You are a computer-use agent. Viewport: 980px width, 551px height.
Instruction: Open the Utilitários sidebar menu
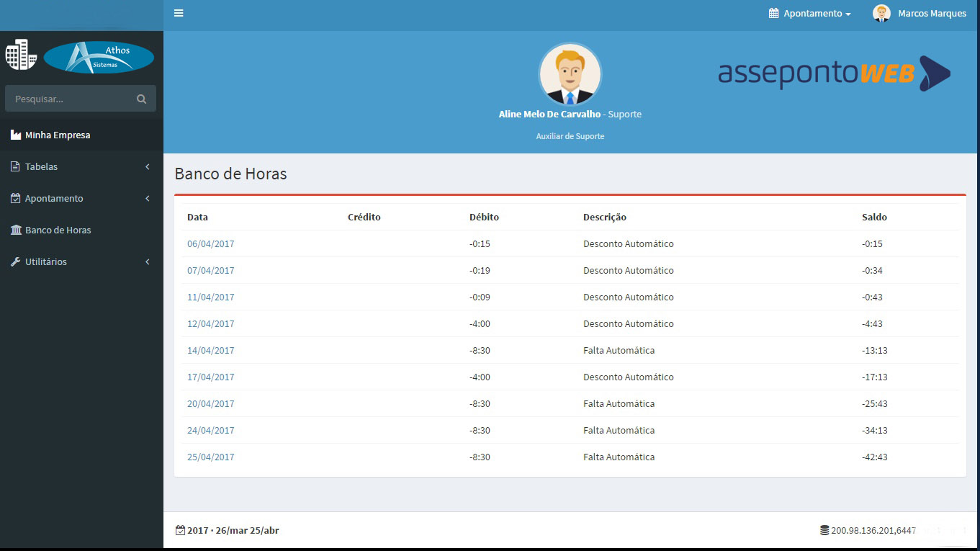click(81, 261)
